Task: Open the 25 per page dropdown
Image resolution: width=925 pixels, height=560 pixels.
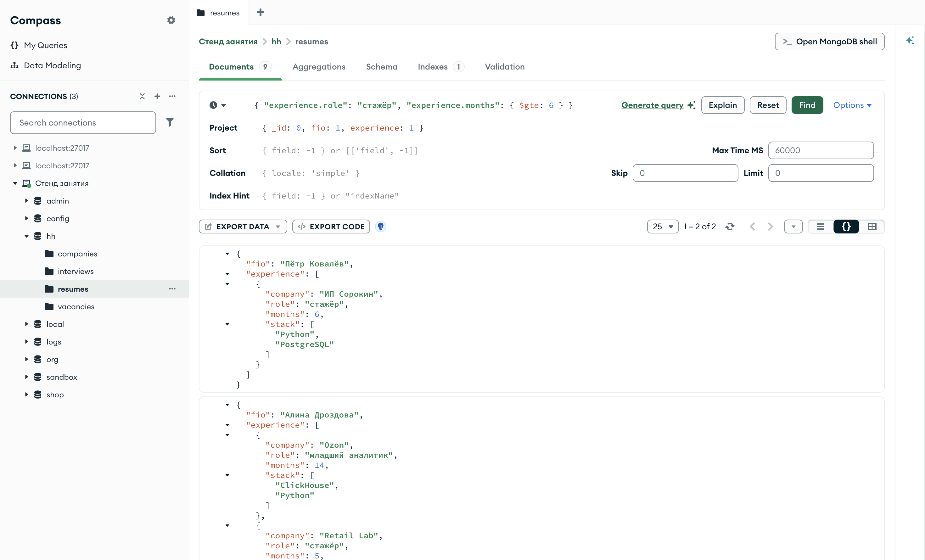Action: point(663,226)
